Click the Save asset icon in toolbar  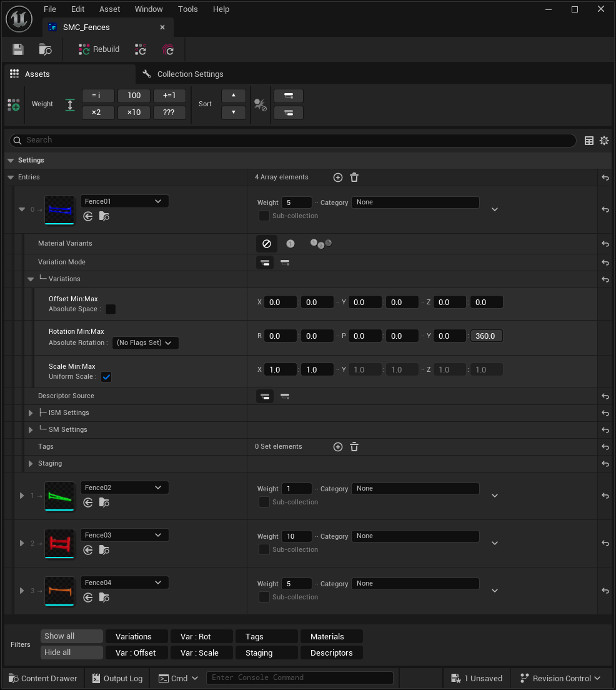pos(18,49)
